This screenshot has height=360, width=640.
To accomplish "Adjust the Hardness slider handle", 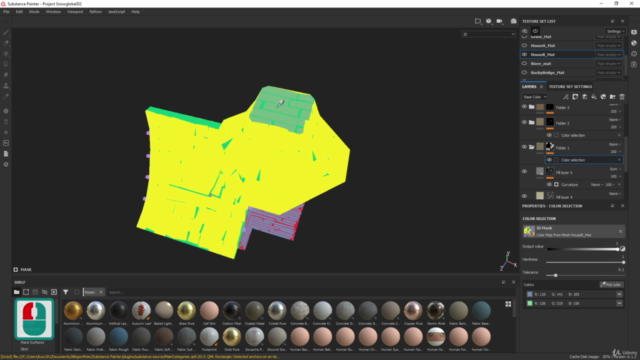I will (x=623, y=262).
